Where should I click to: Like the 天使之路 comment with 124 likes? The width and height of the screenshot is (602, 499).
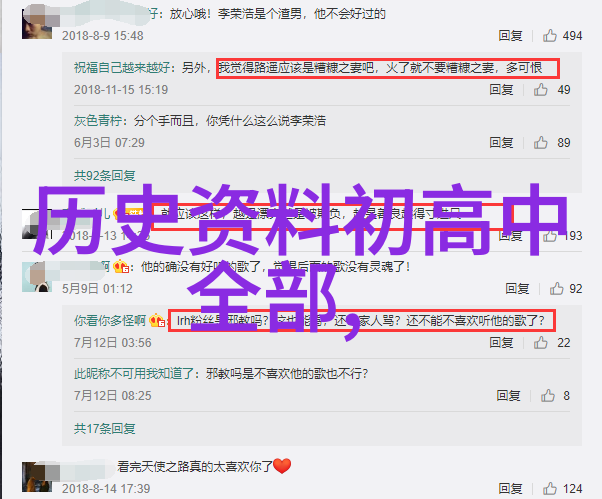[x=549, y=488]
